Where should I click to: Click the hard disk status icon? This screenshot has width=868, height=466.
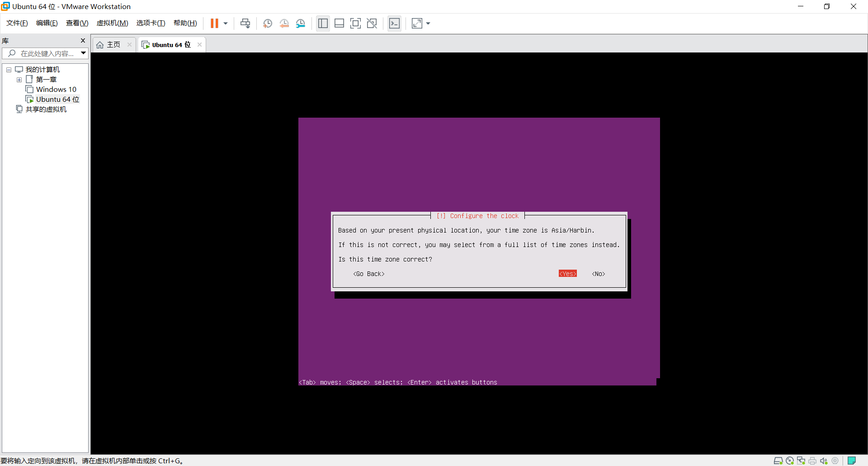778,461
